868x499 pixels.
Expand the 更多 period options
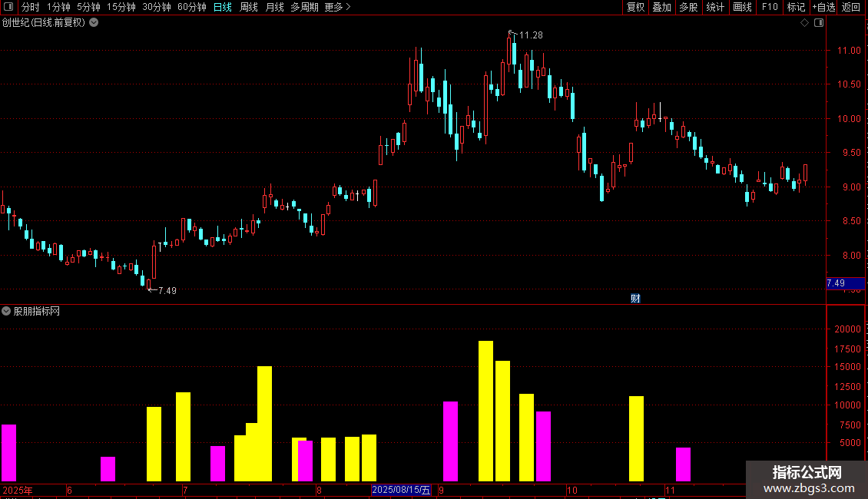[338, 7]
